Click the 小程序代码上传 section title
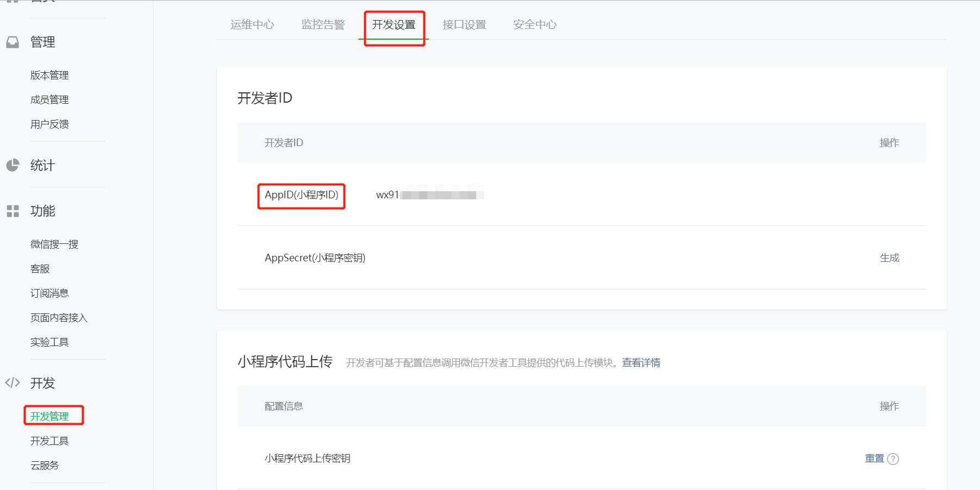 click(285, 361)
